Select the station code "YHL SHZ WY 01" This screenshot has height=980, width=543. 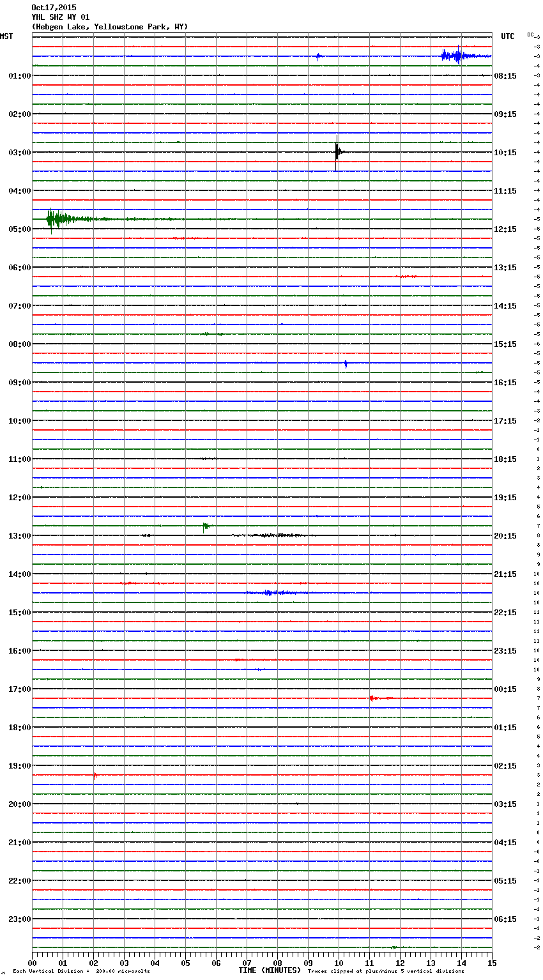[61, 17]
